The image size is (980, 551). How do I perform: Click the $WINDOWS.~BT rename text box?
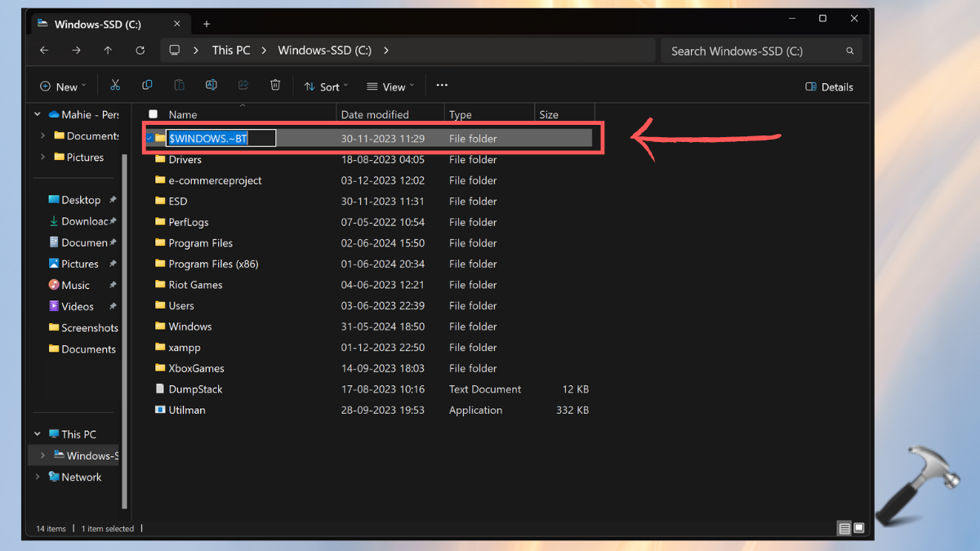point(221,138)
